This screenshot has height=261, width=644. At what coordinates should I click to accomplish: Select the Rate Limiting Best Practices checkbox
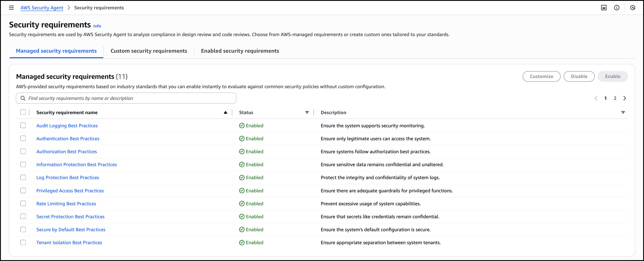point(23,203)
